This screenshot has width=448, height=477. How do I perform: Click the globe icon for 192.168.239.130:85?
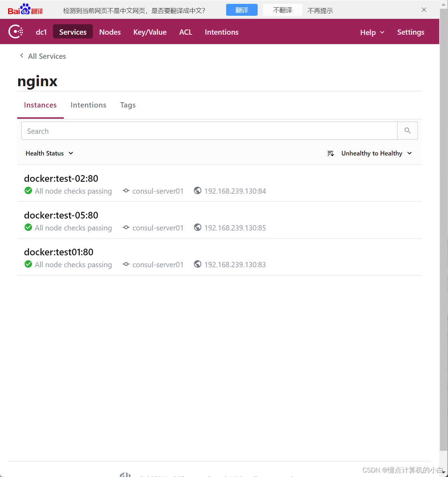click(197, 227)
